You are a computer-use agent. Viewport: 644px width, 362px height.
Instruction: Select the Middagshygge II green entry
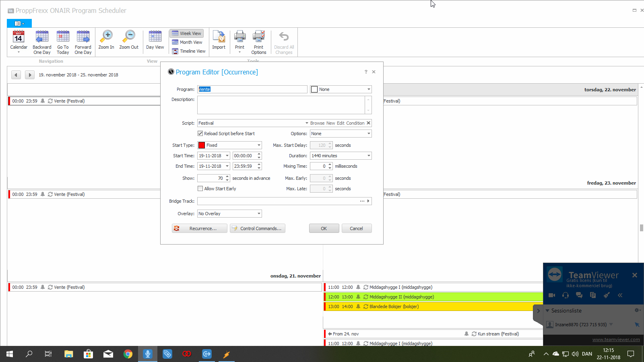[433, 297]
